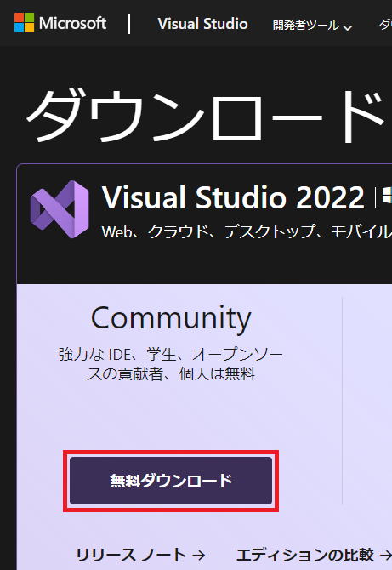
Task: Expand the chevron beside 開発者ツール
Action: point(348,27)
